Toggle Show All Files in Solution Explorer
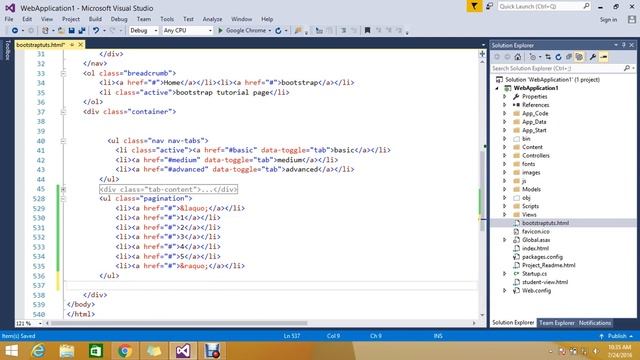This screenshot has width=640, height=360. pyautogui.click(x=579, y=57)
